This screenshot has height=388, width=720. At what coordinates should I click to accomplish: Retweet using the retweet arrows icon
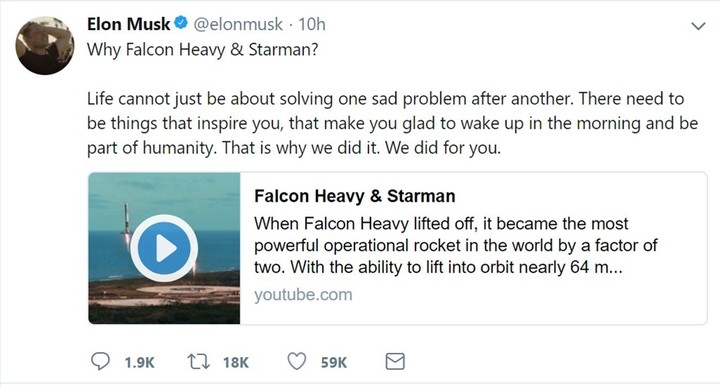click(199, 361)
